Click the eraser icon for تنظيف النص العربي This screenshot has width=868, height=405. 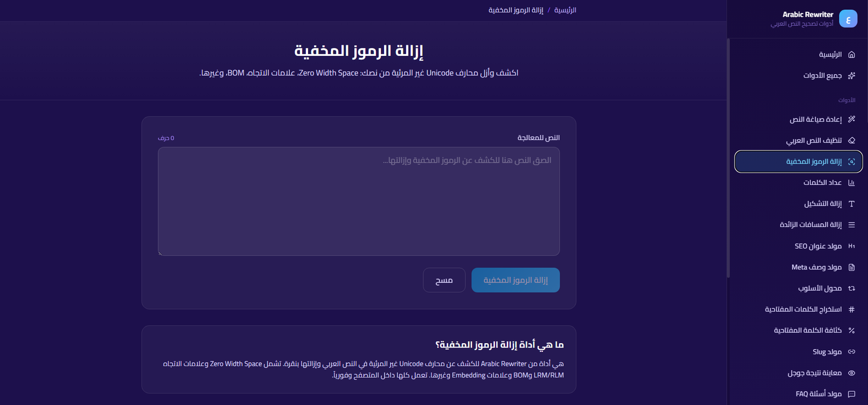pyautogui.click(x=852, y=140)
